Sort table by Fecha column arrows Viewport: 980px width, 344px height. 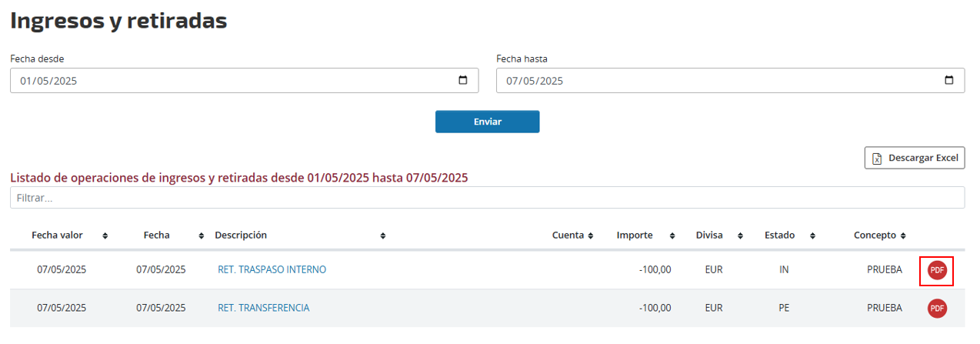click(x=202, y=235)
